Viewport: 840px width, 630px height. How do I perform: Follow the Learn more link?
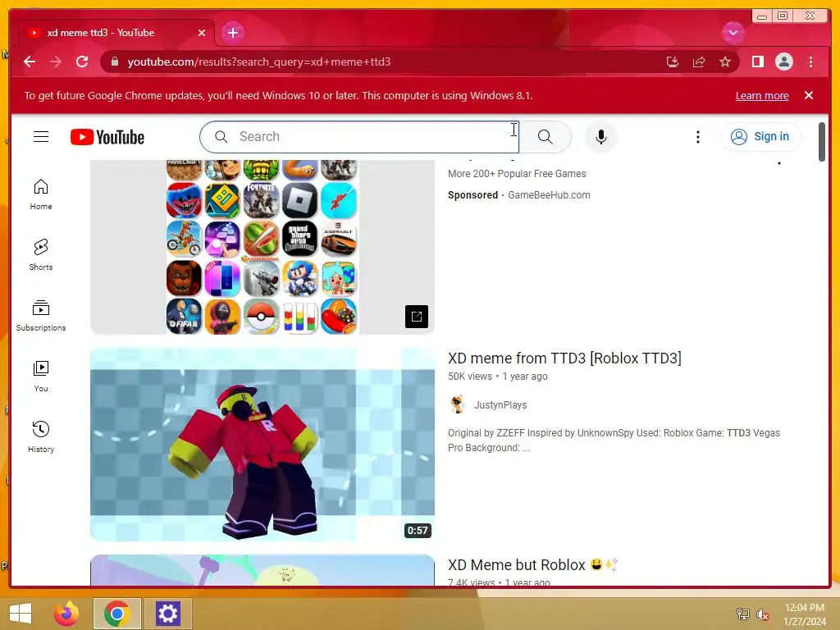[762, 96]
